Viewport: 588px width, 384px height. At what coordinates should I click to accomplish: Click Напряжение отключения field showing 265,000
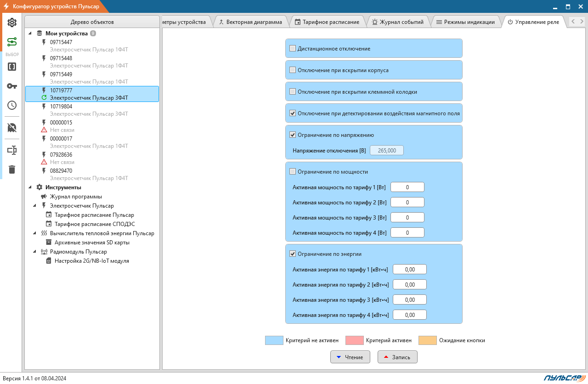(387, 150)
